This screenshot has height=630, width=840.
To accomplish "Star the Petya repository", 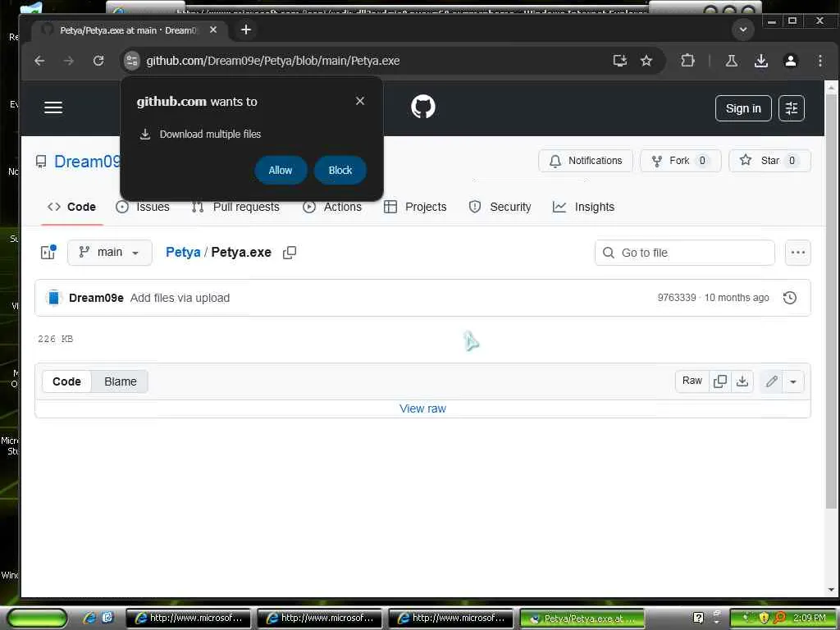I will [x=769, y=161].
